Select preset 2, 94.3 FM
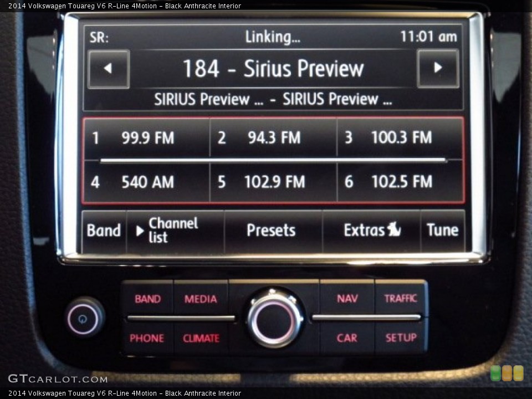 tap(273, 138)
